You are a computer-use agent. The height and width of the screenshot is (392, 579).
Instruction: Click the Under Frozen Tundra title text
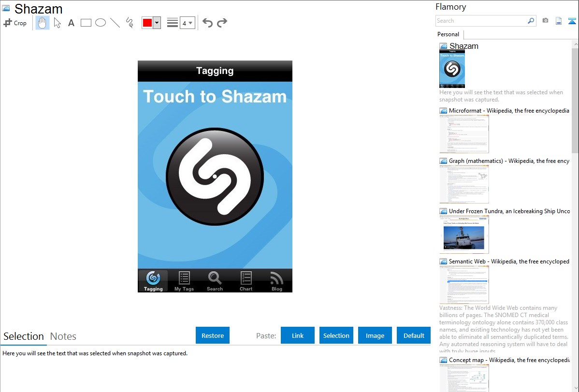[509, 211]
